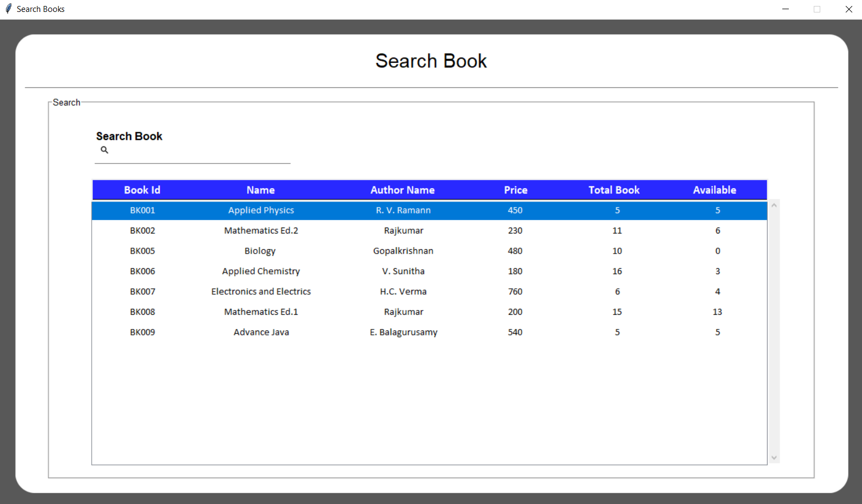Select the Mathematics Ed.2 book row

click(261, 231)
